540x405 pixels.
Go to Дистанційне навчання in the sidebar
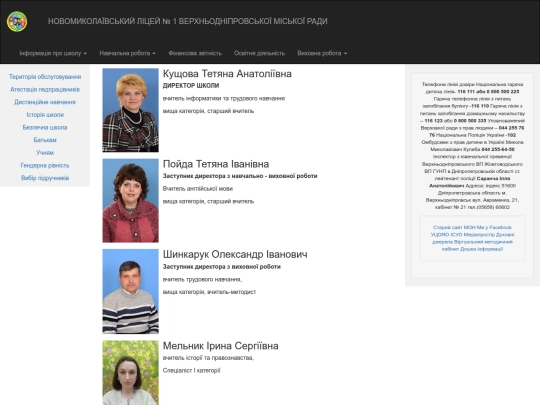45,102
